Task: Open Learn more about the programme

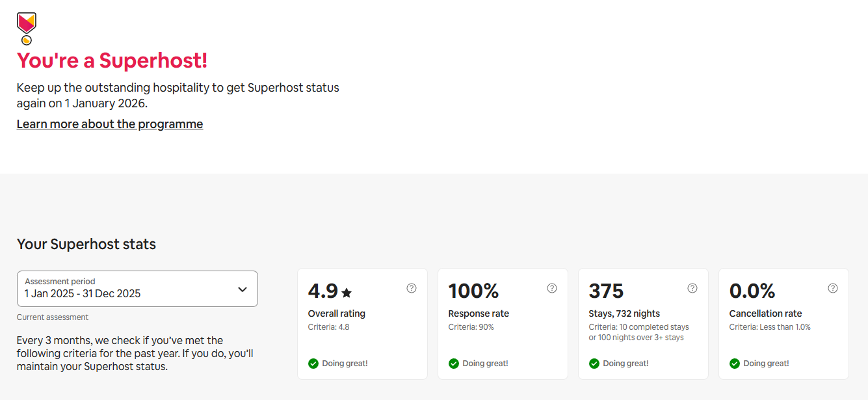Action: point(109,124)
